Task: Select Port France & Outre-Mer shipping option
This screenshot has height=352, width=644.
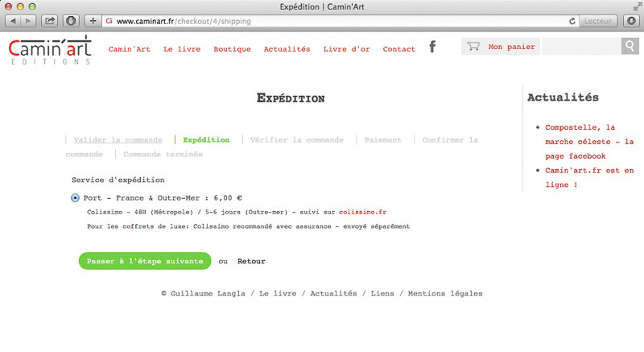Action: point(76,197)
